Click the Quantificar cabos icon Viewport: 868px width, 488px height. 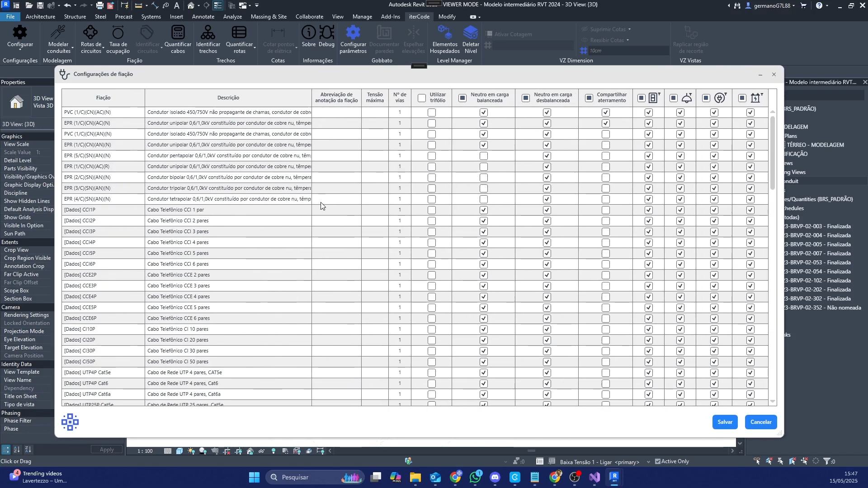(178, 33)
